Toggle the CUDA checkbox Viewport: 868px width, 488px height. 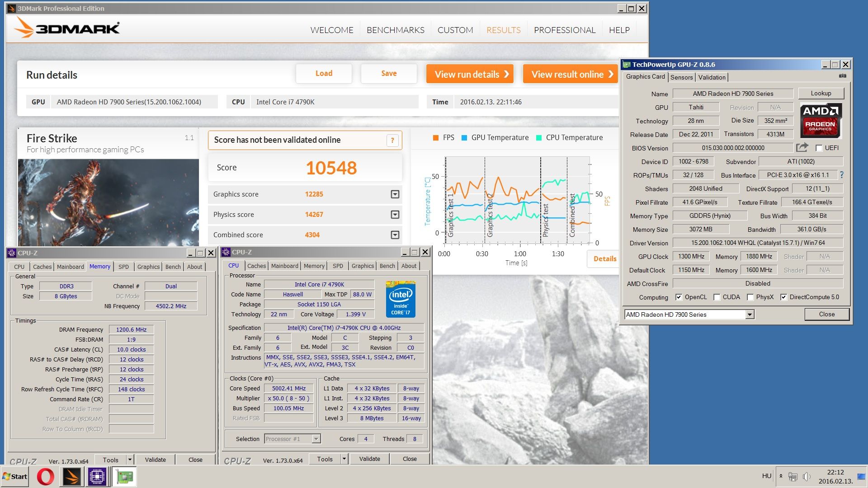point(717,297)
